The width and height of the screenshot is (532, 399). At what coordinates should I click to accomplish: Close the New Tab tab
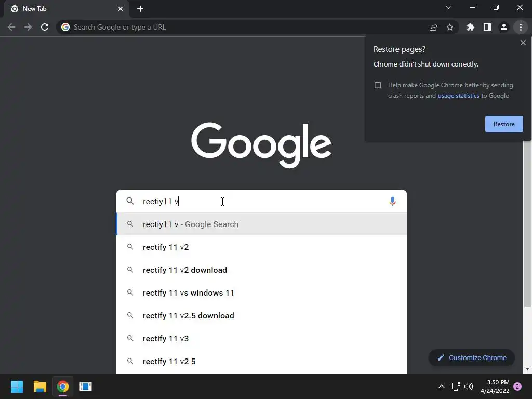(x=121, y=9)
